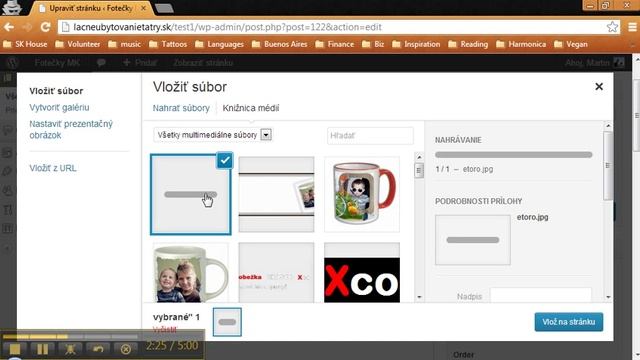Uncheck the selected etoro.jpg thumbnail checkmark
The image size is (640, 360).
click(x=224, y=160)
